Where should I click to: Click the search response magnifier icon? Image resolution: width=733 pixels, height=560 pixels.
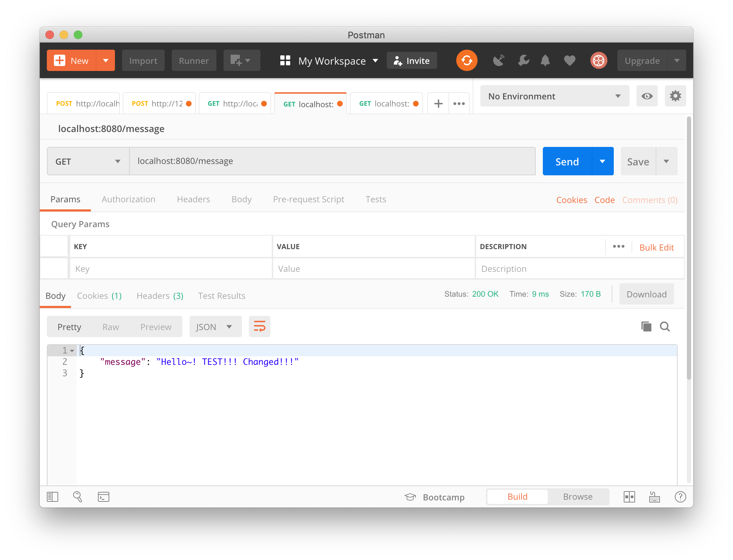(665, 326)
